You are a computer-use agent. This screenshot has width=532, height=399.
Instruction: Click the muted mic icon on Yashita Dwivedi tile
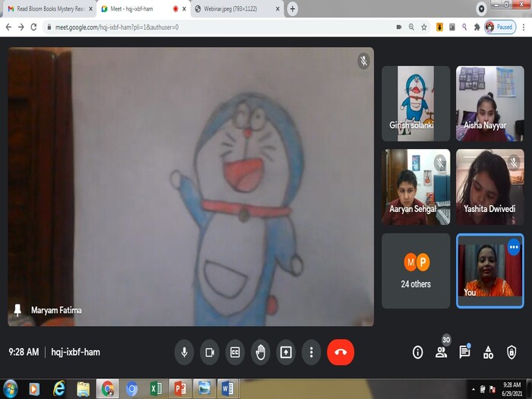(514, 163)
